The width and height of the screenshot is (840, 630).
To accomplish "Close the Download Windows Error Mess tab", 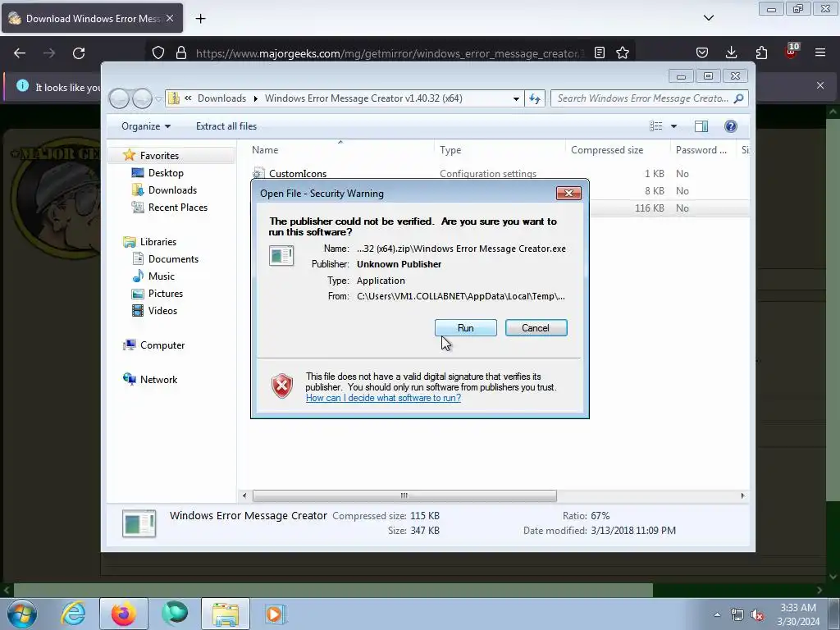I will [170, 18].
